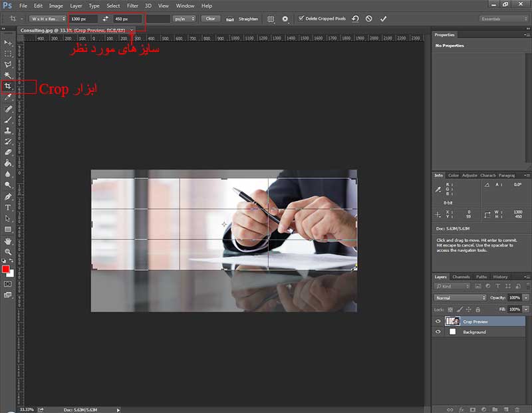Open additional crop settings gear
Image resolution: width=532 pixels, height=413 pixels.
[285, 19]
